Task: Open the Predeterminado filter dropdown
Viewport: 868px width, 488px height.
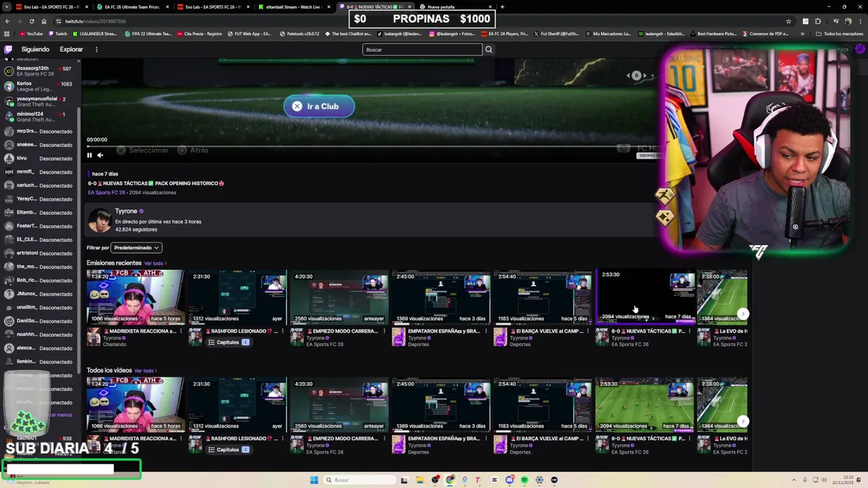Action: pos(136,248)
